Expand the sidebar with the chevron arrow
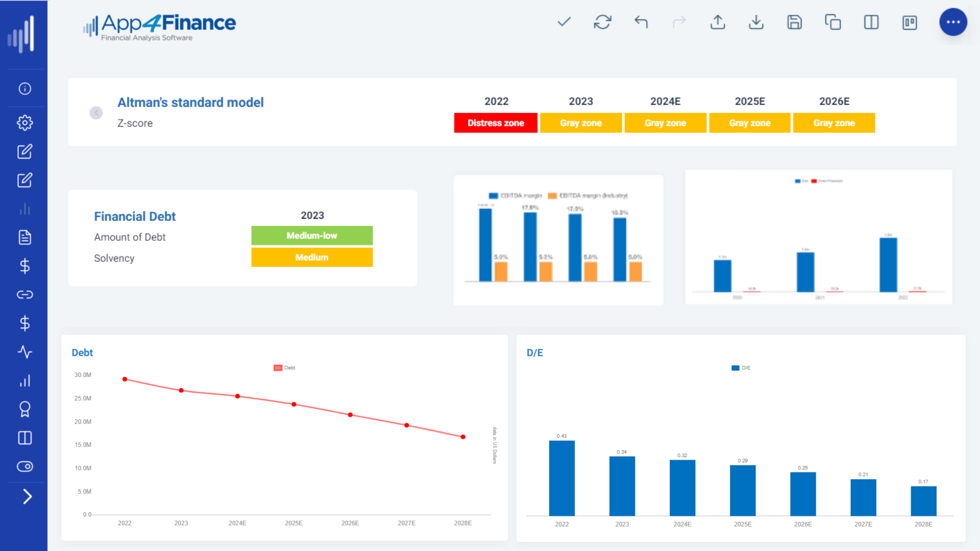 [x=28, y=496]
